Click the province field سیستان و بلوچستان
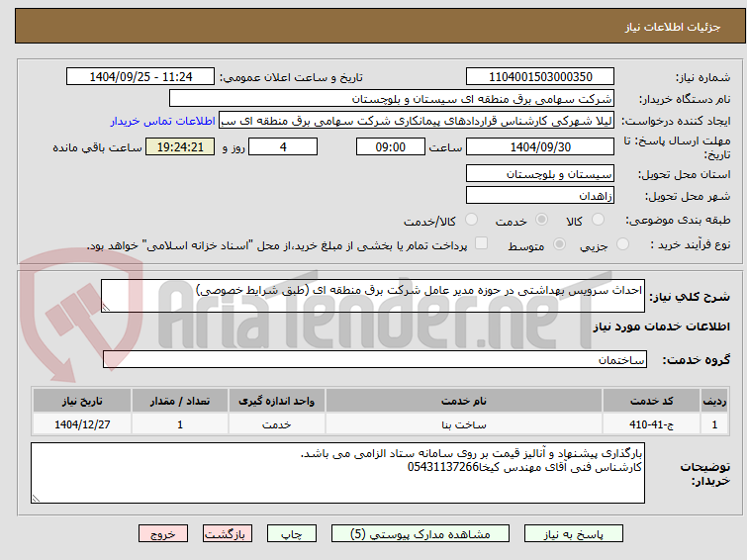Screen dimensions: 747x560 point(540,174)
